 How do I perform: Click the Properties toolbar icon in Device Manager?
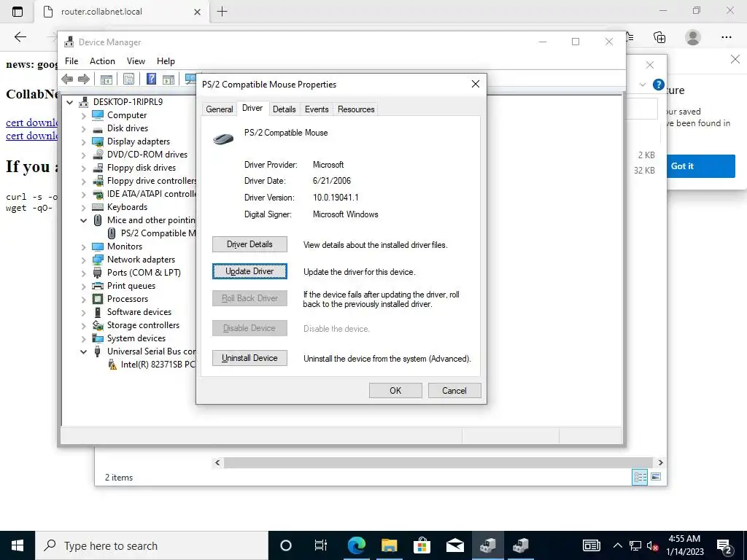coord(128,79)
